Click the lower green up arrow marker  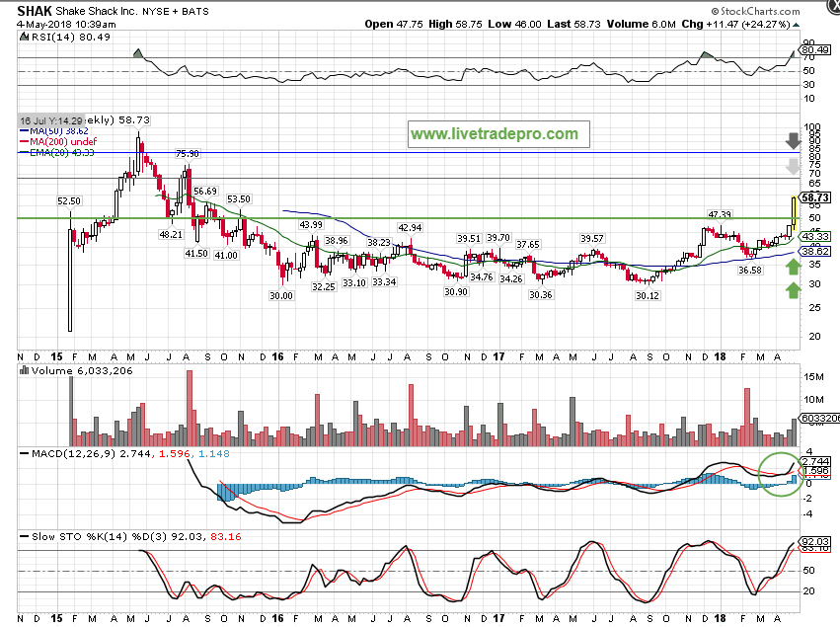[x=793, y=289]
